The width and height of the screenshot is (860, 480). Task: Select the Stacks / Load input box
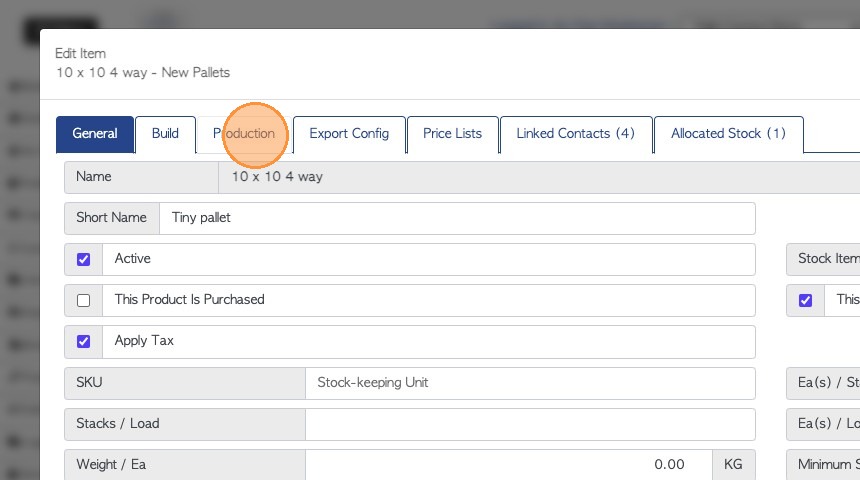[530, 423]
